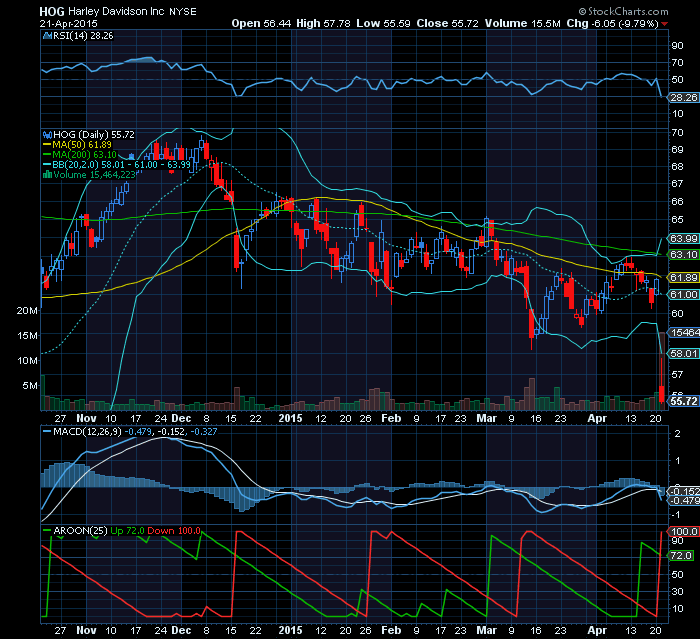Image resolution: width=700 pixels, height=639 pixels.
Task: Click the 61.89 price tag on right axis
Action: [683, 278]
